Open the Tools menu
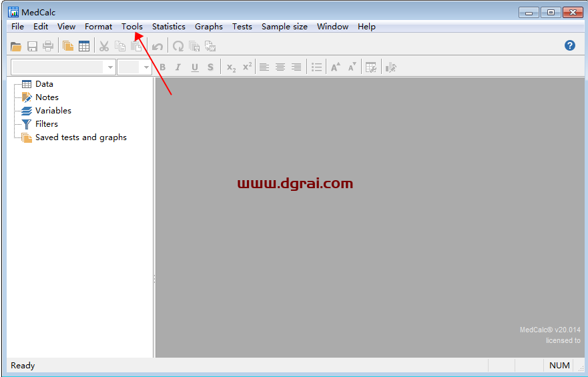This screenshot has height=377, width=588. [132, 27]
